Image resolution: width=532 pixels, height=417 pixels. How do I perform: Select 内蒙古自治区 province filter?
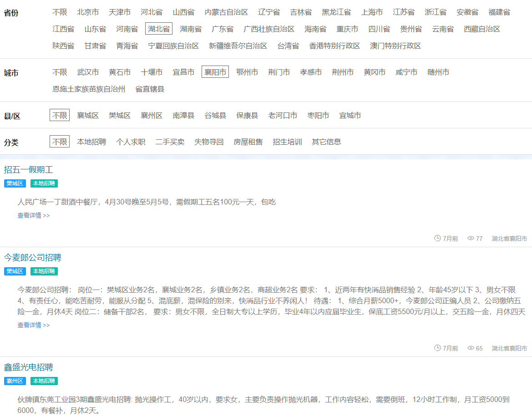click(226, 12)
